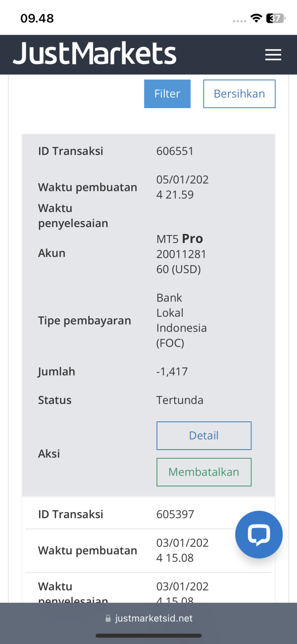Tap the JustMarkets logo
This screenshot has height=644, width=297.
(x=95, y=54)
